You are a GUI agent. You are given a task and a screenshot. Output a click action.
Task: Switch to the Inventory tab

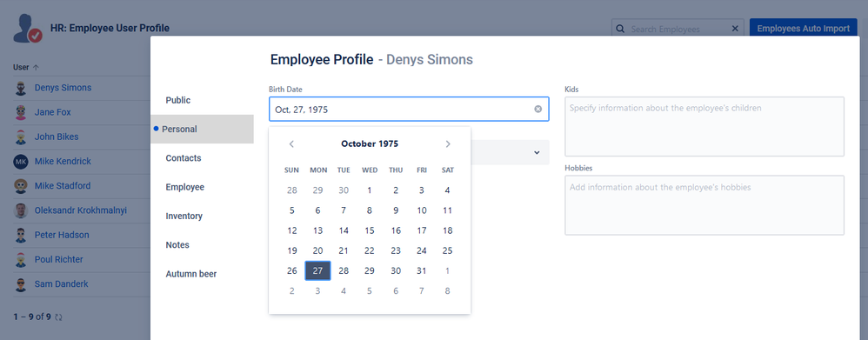[x=184, y=216]
